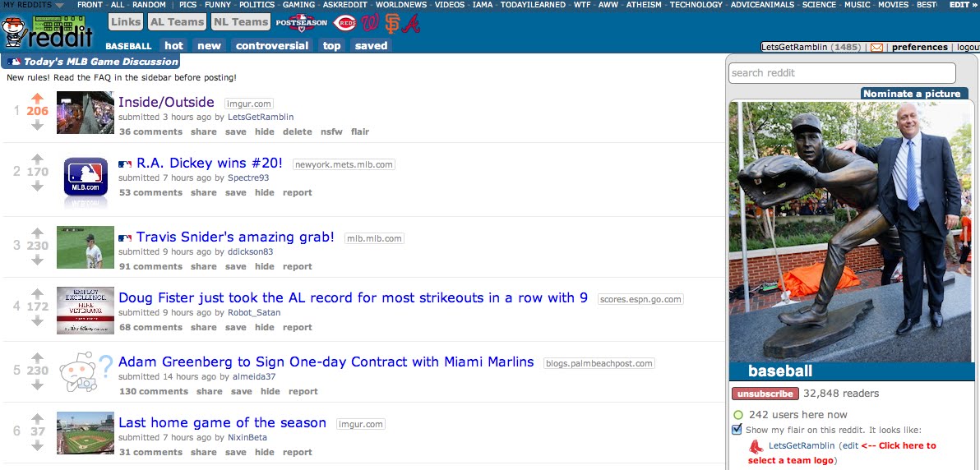Open MLB.com thumbnail on Dickey post
The image size is (980, 470).
coord(86,181)
